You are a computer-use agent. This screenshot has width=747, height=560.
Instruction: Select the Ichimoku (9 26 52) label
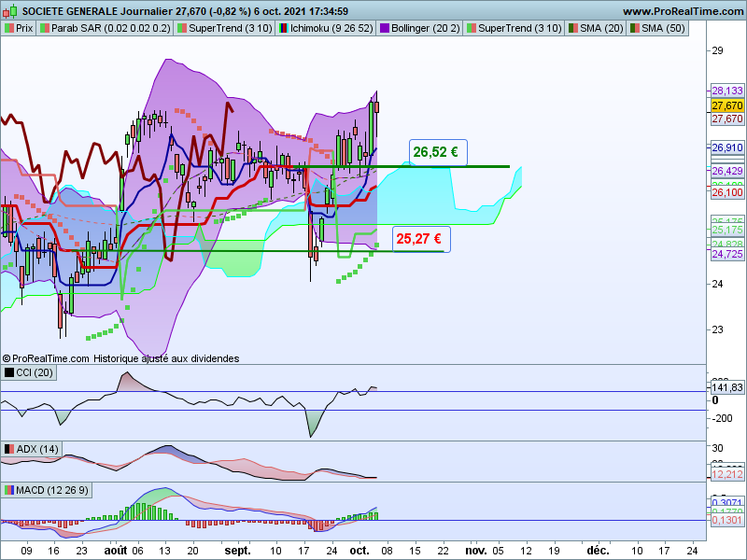(x=331, y=28)
